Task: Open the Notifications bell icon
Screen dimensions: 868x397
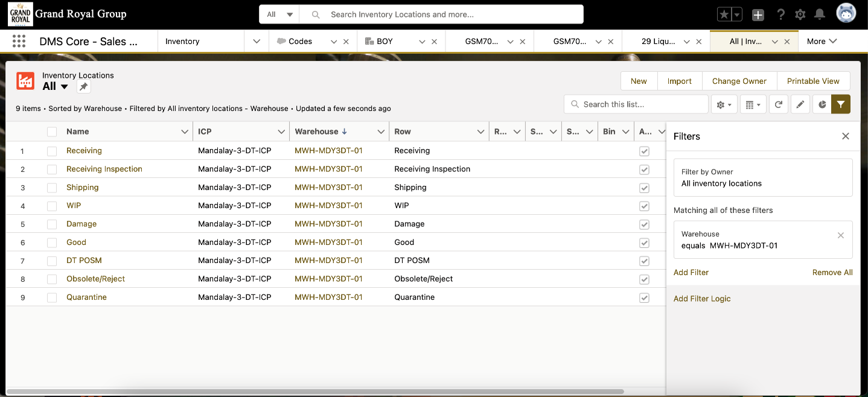Action: (819, 14)
